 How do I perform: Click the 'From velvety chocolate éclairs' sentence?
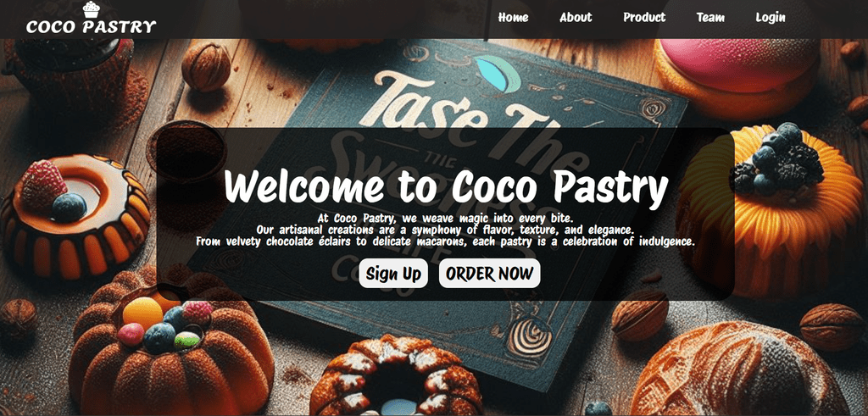coord(446,241)
